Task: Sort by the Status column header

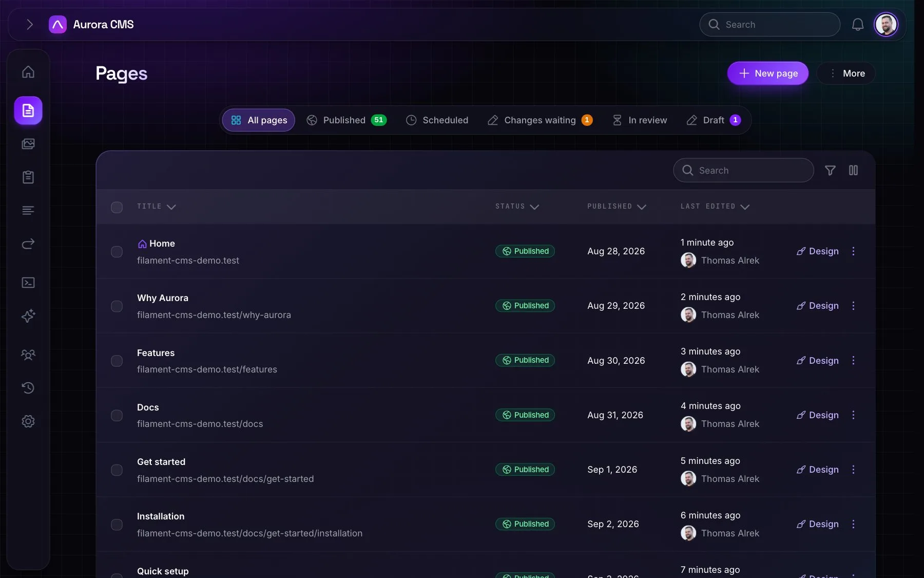Action: click(x=517, y=207)
